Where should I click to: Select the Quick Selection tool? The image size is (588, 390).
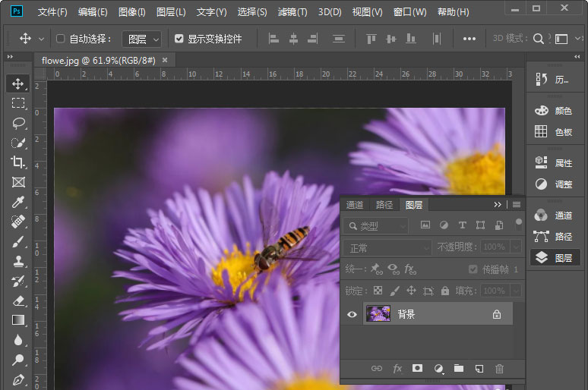point(17,143)
